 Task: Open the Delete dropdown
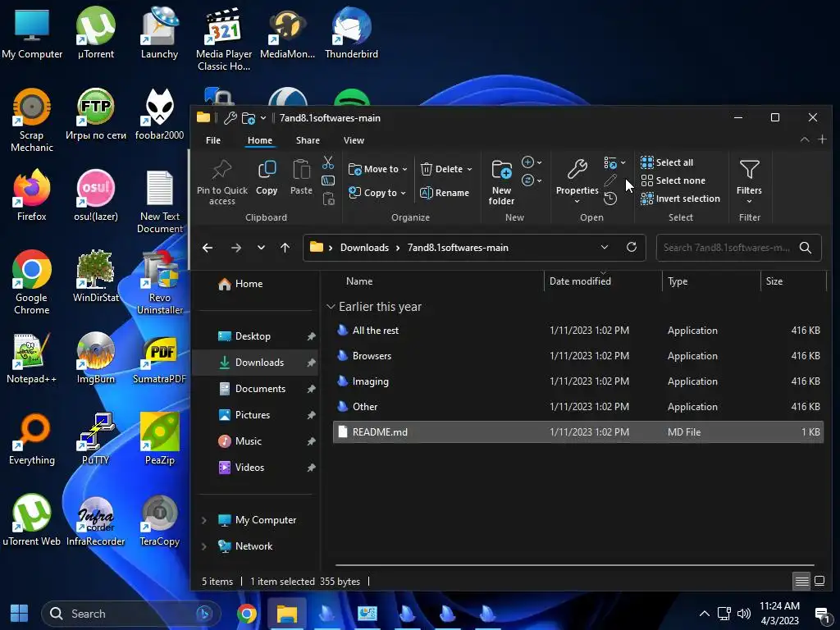click(x=446, y=169)
